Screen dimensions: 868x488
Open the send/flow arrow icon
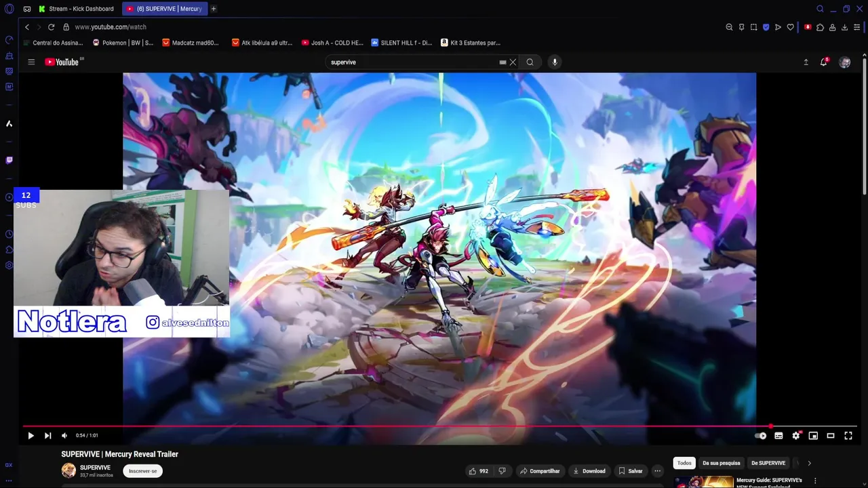point(778,27)
